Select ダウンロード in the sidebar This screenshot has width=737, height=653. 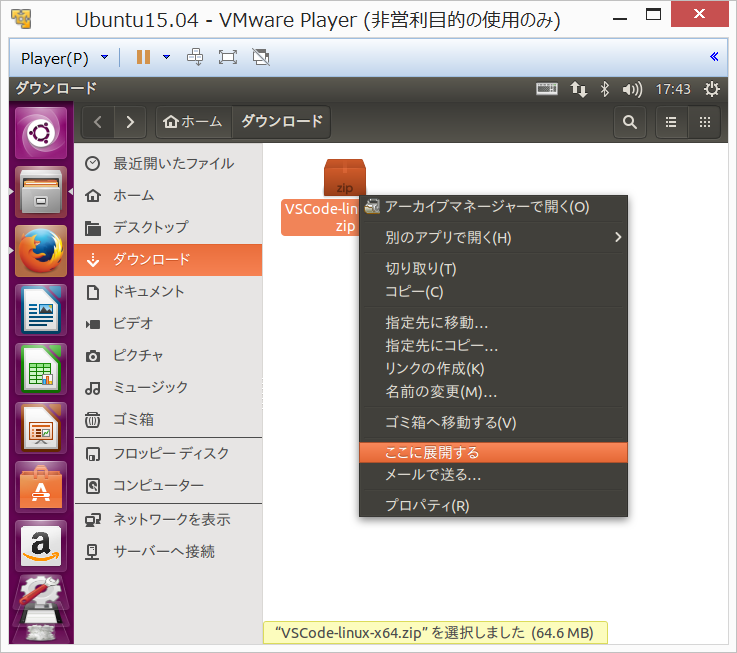pyautogui.click(x=168, y=260)
